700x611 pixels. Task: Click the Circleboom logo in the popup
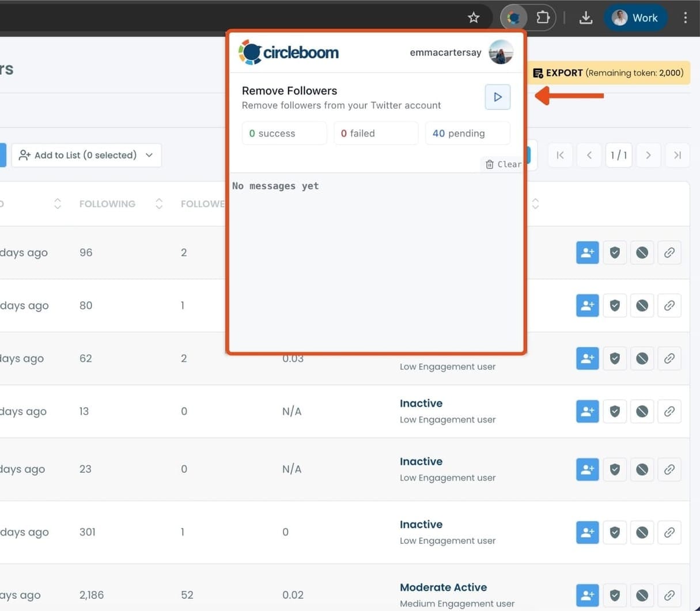pos(288,52)
